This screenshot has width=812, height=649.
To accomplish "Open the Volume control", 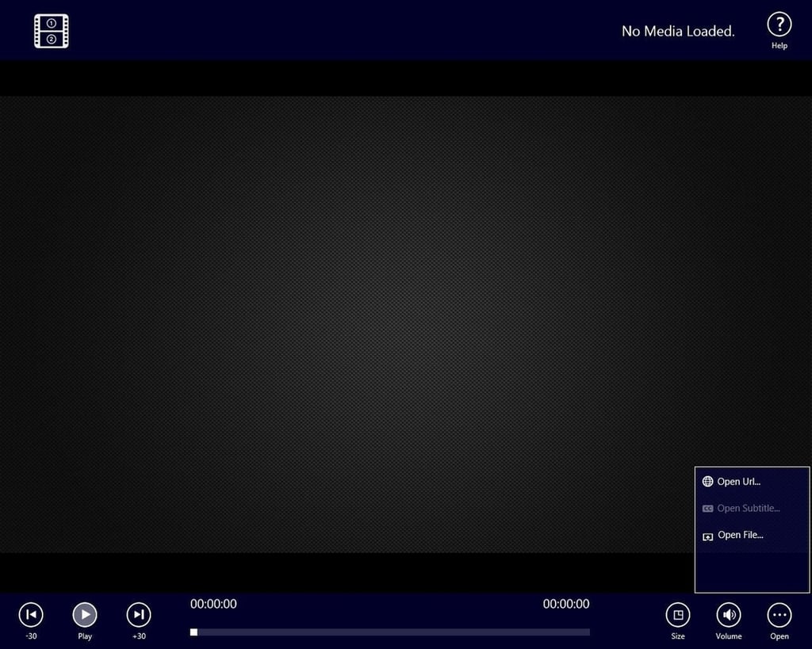I will 729,614.
